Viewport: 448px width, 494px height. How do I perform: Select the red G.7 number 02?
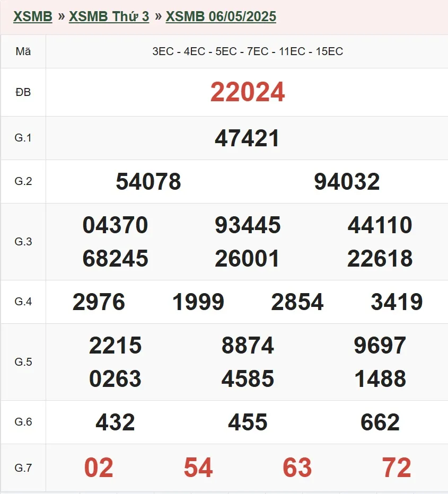(99, 468)
